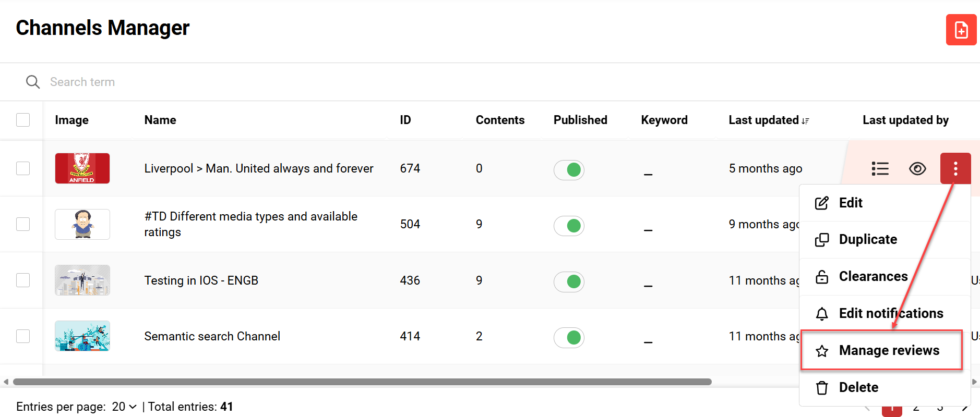Tick checkbox for Testing in IOS - ENGB
980x417 pixels.
tap(23, 280)
